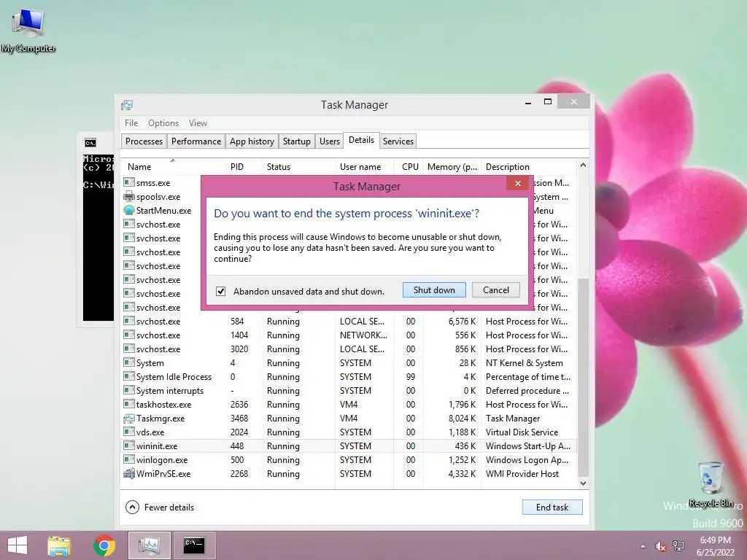Open the Recycle Bin icon

point(711,484)
